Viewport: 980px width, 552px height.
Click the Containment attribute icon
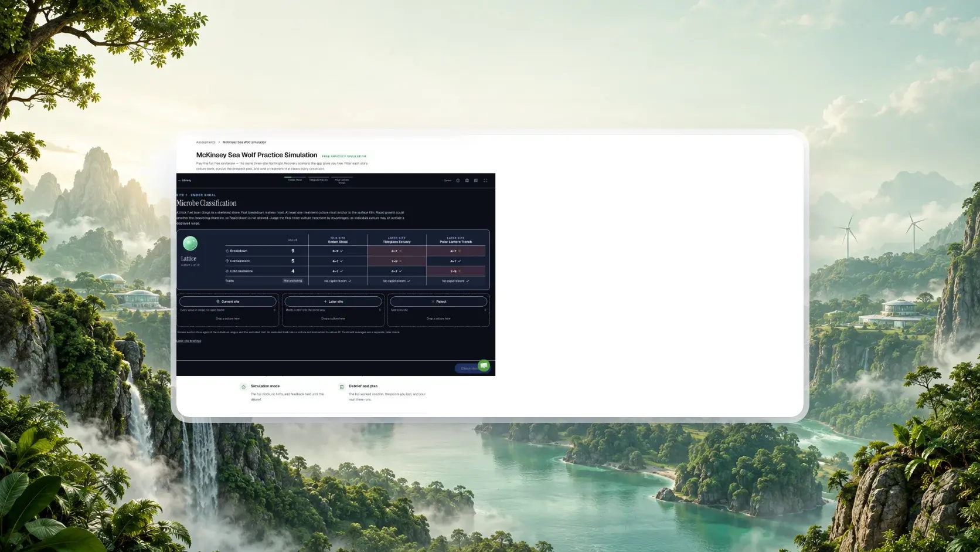(227, 261)
